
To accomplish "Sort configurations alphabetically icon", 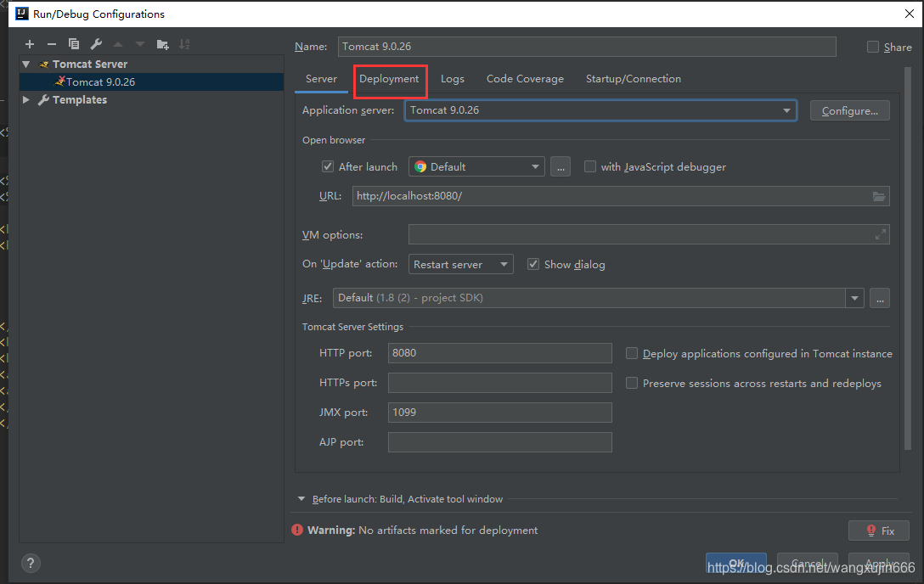I will (184, 44).
